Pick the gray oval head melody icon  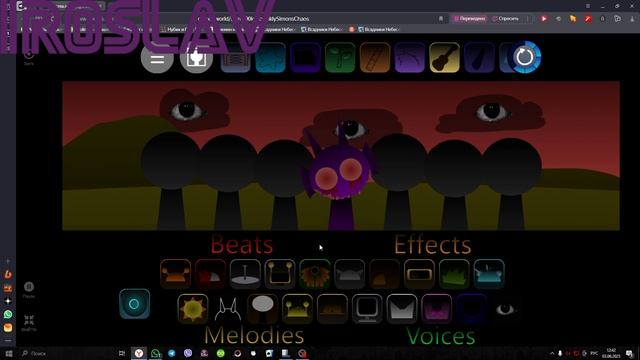pyautogui.click(x=262, y=309)
